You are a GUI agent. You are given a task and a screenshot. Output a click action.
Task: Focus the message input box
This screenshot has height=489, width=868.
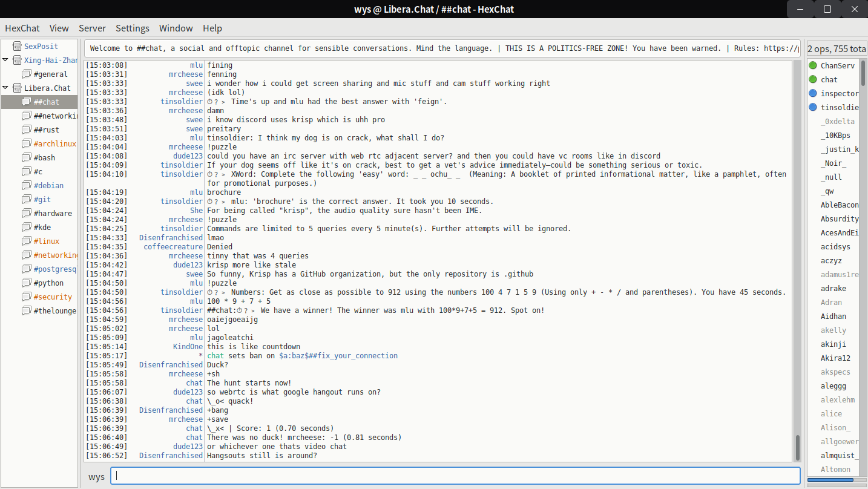coord(455,476)
